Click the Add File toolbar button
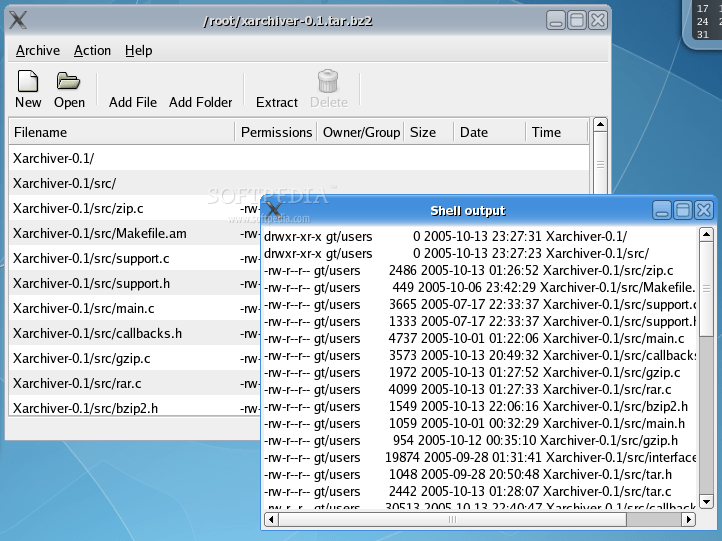 coord(133,102)
